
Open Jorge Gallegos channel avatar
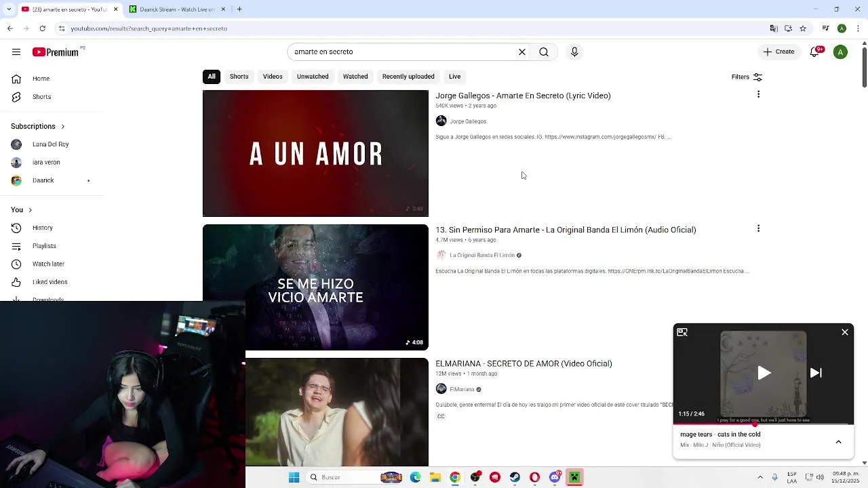441,121
